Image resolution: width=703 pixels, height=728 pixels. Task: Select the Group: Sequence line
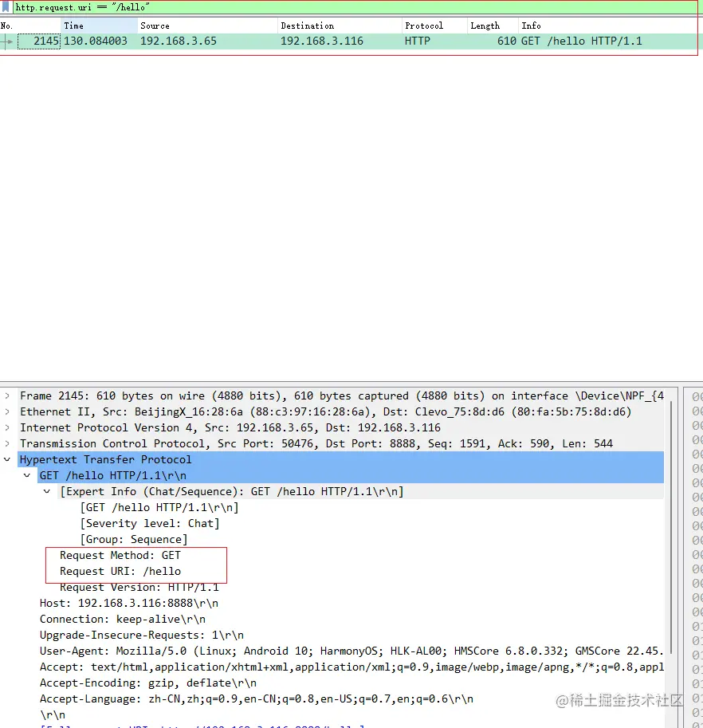pos(134,539)
